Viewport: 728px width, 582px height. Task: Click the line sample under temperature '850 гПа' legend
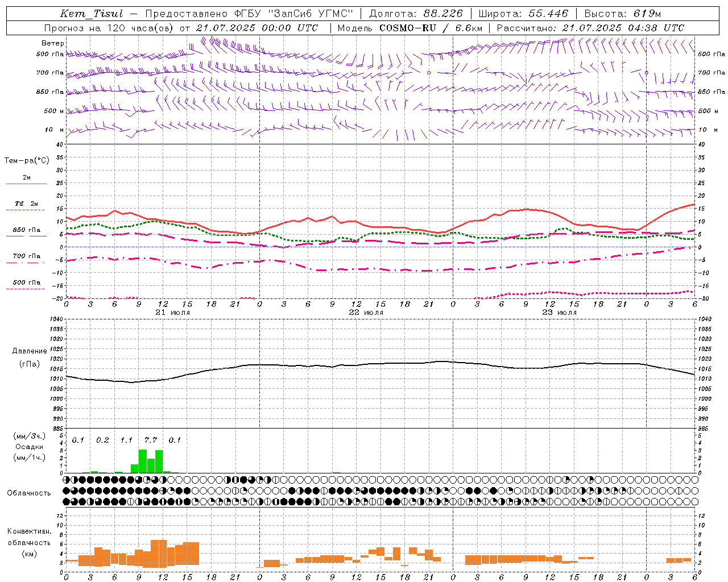26,236
